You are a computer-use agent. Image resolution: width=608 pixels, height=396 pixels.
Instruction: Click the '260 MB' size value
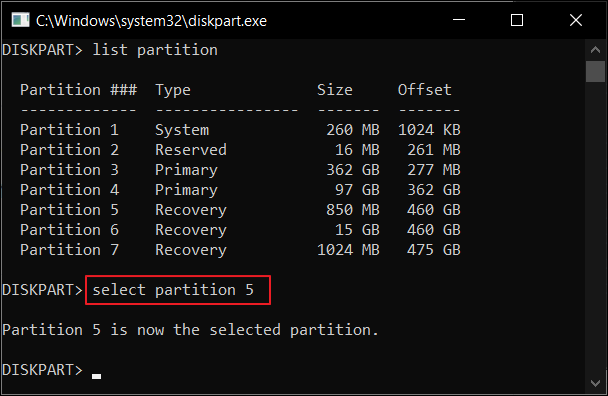tap(353, 130)
